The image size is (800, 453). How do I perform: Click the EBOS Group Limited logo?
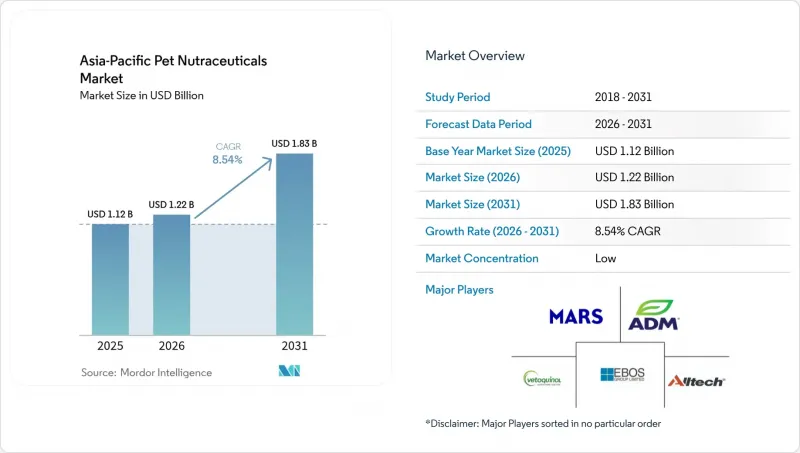click(622, 374)
